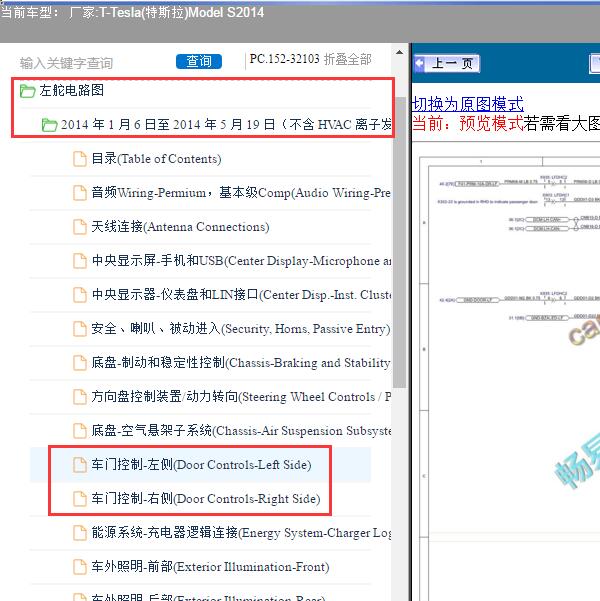Select 2014年1月6日至2014年5月19日 tree label
This screenshot has height=601, width=600.
coord(226,125)
